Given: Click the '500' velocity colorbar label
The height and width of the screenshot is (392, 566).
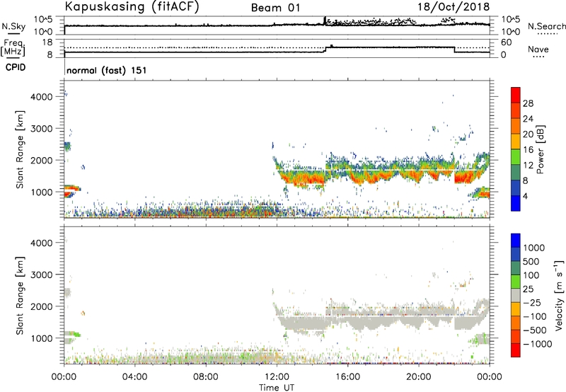Looking at the screenshot, I should [x=531, y=261].
